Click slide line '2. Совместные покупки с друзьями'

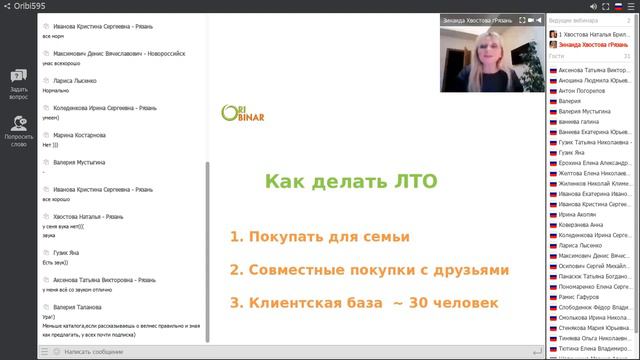369,270
